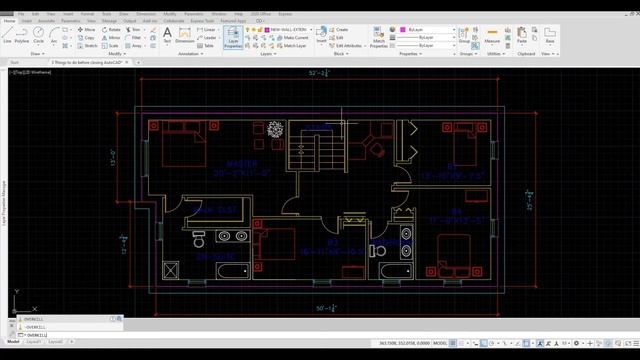Viewport: 640px width, 360px height.
Task: Click the Linear dimension tool
Action: (206, 30)
